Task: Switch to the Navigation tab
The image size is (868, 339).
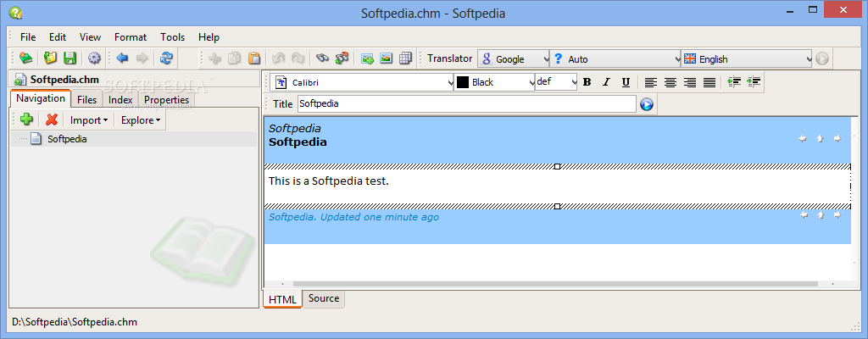Action: click(x=41, y=98)
